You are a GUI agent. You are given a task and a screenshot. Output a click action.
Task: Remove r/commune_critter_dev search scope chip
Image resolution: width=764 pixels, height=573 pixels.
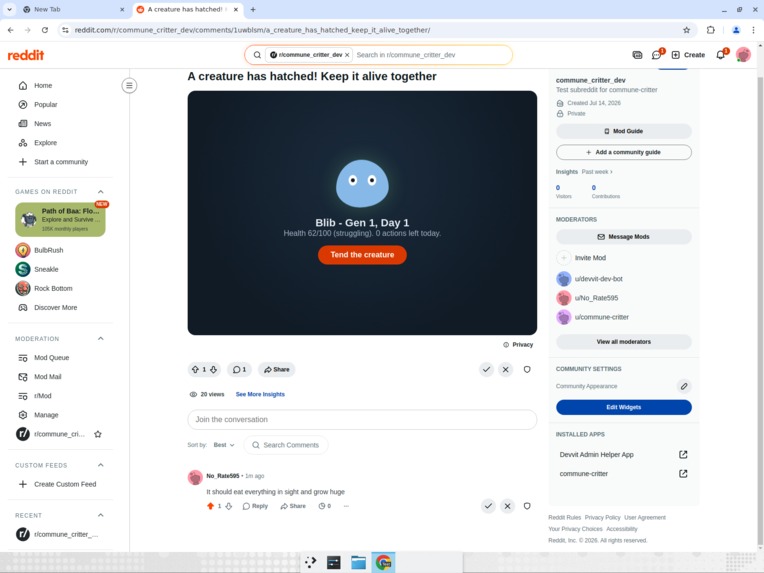pyautogui.click(x=347, y=55)
